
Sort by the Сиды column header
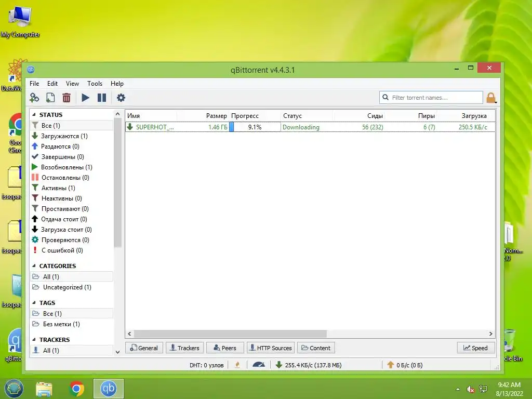[x=360, y=116]
